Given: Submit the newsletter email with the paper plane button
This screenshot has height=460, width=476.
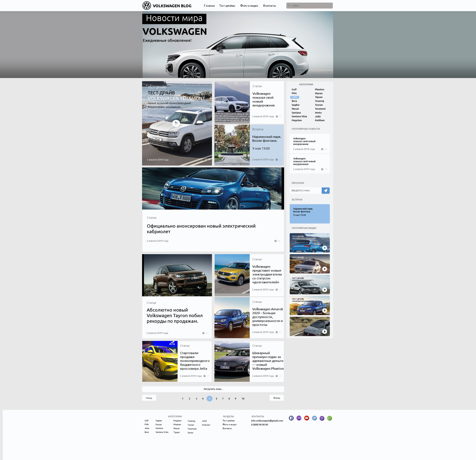Looking at the screenshot, I should [325, 190].
